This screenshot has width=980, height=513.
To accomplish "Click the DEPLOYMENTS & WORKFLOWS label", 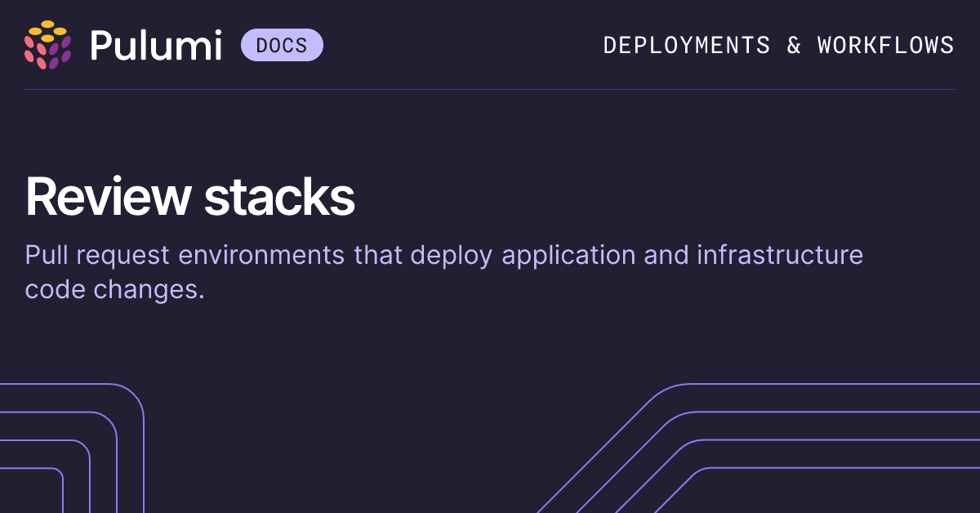I will pyautogui.click(x=778, y=45).
